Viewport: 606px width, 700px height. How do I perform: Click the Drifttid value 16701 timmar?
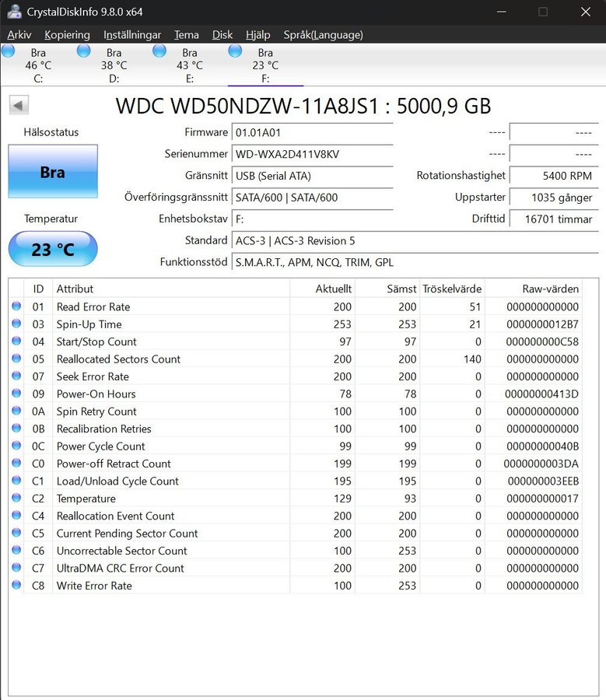[x=554, y=219]
